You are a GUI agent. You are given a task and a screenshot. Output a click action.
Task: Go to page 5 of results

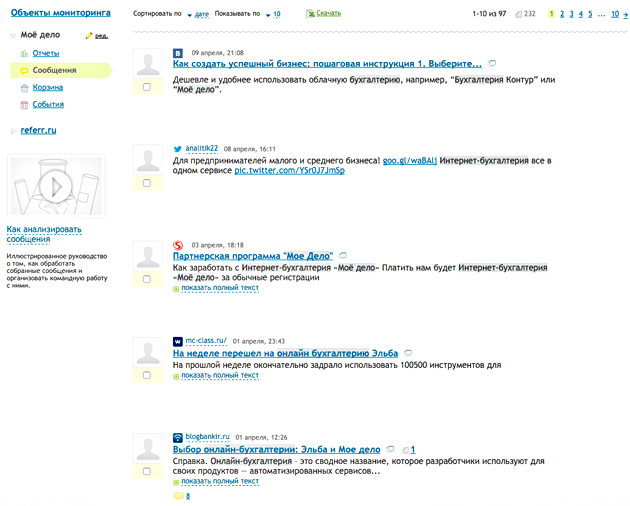click(590, 14)
